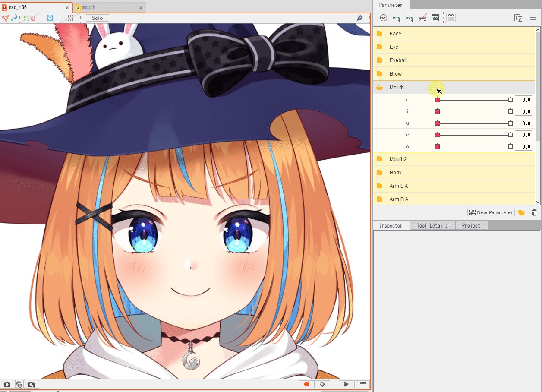Screen dimensions: 542x392
Task: Open the magnifier search icon above the canvas
Action: click(x=359, y=18)
